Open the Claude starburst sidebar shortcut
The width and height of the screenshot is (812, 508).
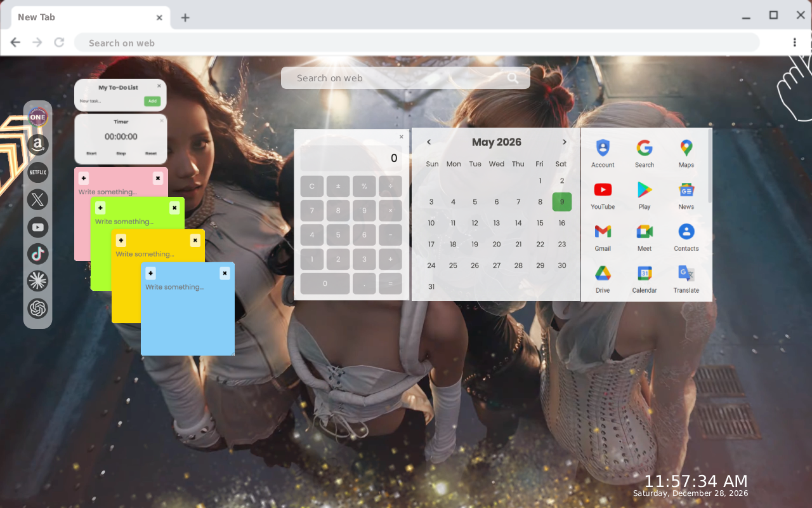38,281
